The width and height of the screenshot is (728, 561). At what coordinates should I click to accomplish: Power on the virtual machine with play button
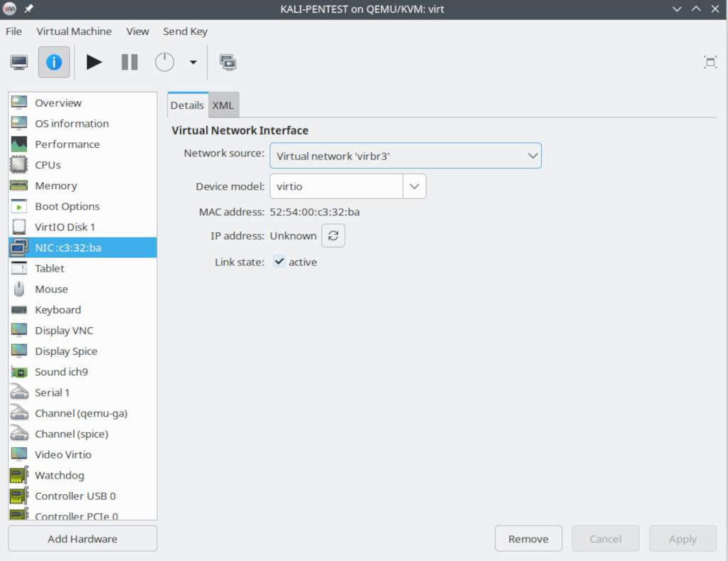tap(94, 62)
